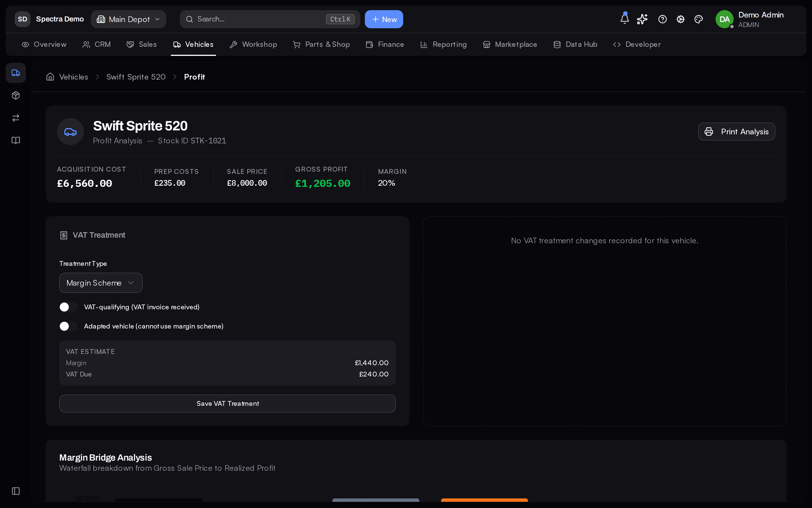The width and height of the screenshot is (812, 508).
Task: Open the CRM tab
Action: 97,44
